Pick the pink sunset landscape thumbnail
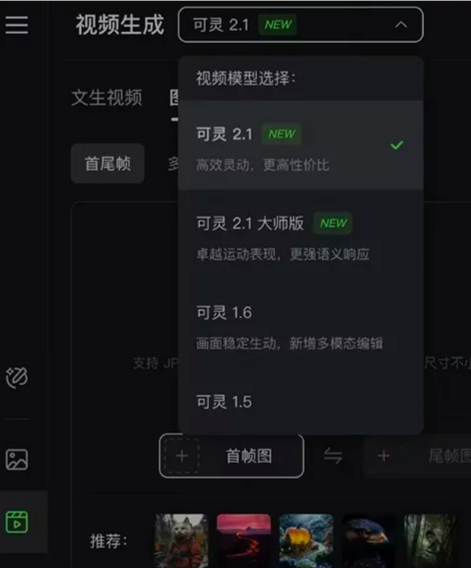This screenshot has width=471, height=568. pos(244,540)
